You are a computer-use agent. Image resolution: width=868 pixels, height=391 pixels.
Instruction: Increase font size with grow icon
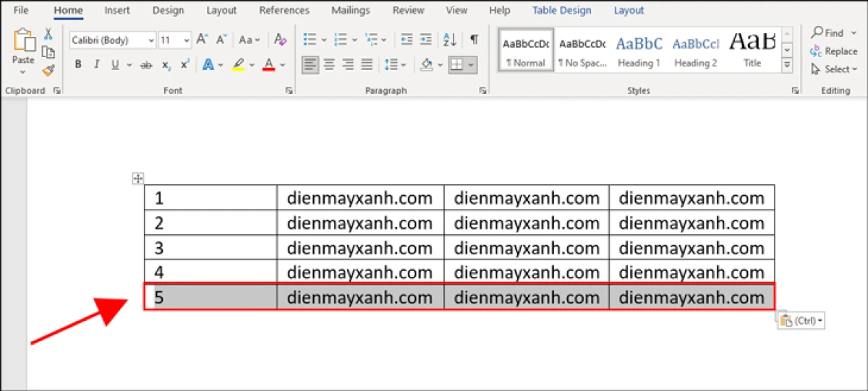pyautogui.click(x=203, y=40)
